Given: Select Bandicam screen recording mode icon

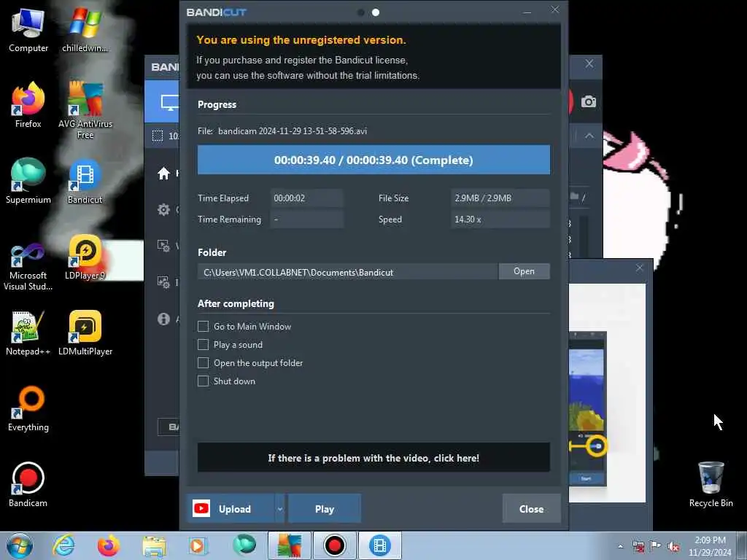Looking at the screenshot, I should click(169, 102).
